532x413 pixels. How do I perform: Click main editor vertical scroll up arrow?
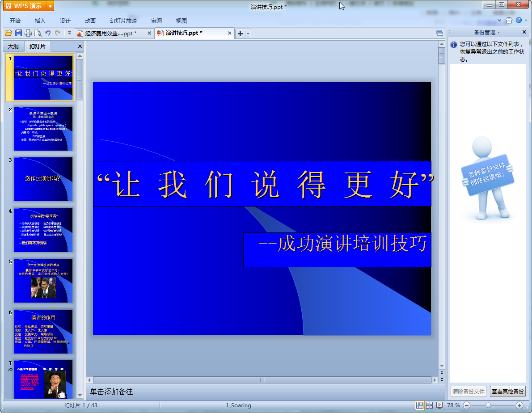point(442,44)
